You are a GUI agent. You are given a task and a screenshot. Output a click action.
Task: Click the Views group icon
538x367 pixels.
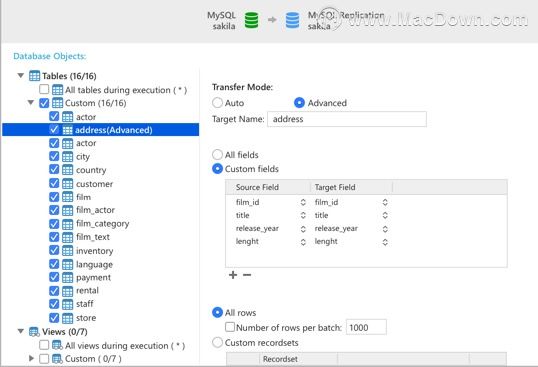(x=34, y=332)
